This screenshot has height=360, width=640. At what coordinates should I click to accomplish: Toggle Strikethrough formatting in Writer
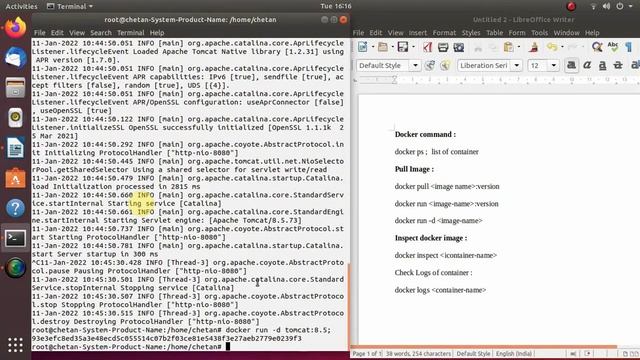618,65
